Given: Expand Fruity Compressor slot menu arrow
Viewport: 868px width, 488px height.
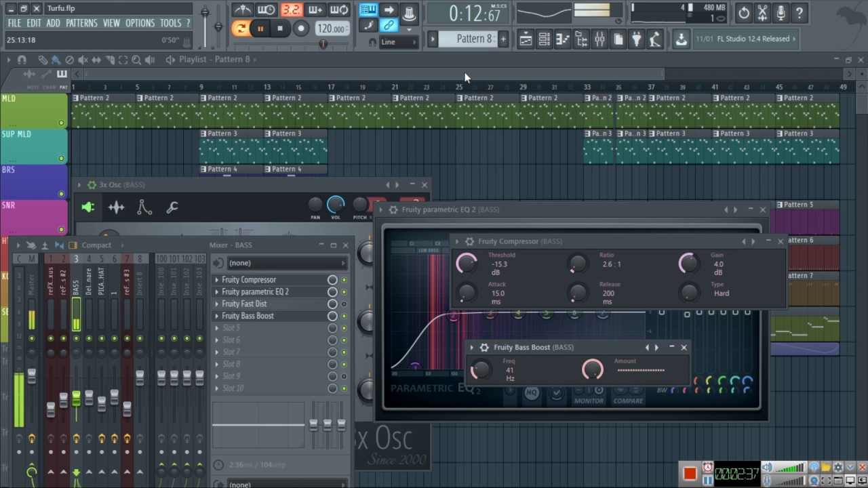Looking at the screenshot, I should tap(217, 280).
